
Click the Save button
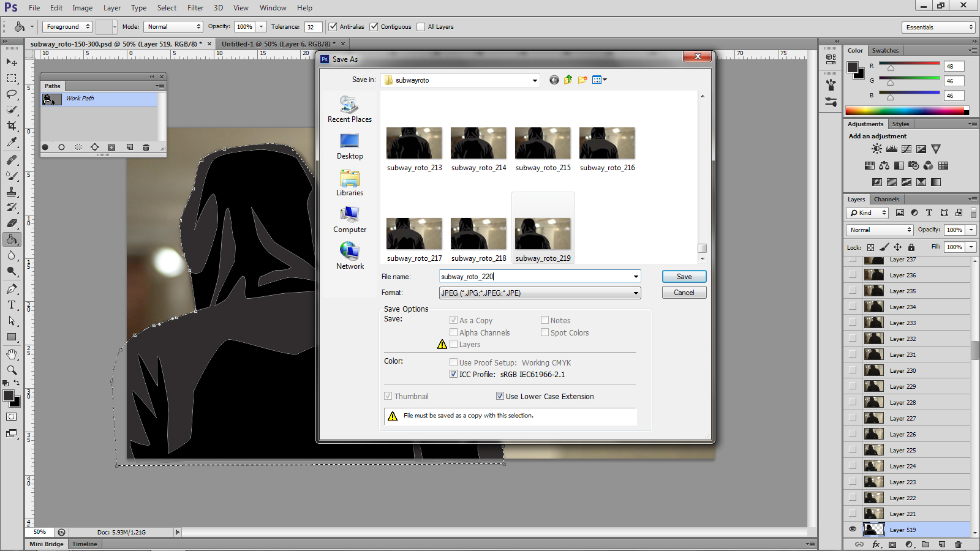click(684, 277)
